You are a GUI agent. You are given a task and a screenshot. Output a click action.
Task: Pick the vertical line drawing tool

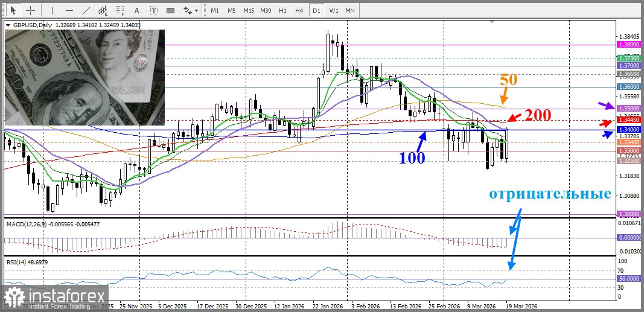[52, 10]
